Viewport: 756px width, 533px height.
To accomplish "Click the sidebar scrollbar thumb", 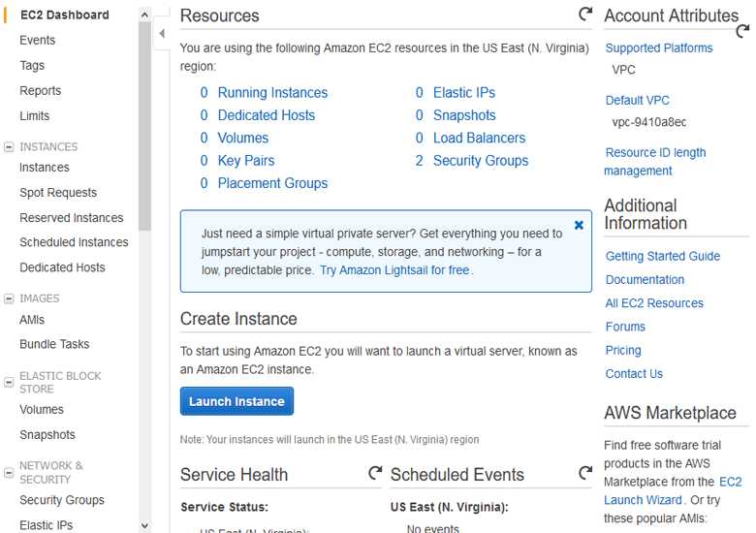I will [x=144, y=126].
